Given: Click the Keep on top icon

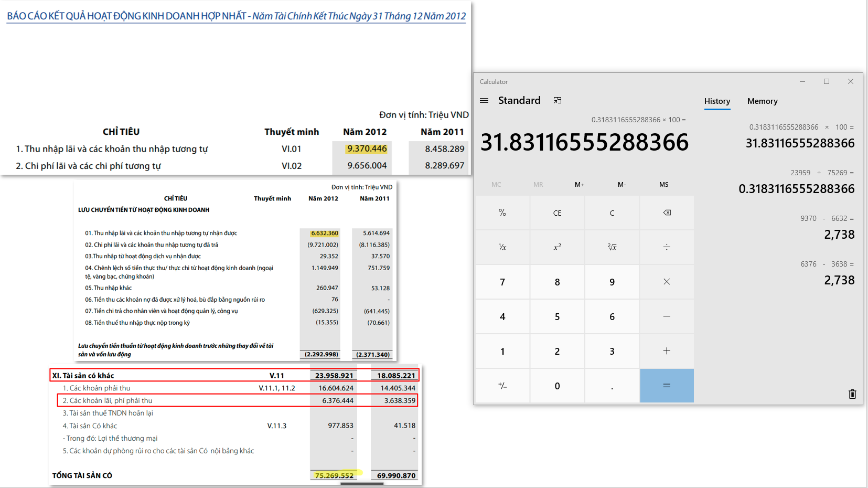Looking at the screenshot, I should pyautogui.click(x=558, y=100).
